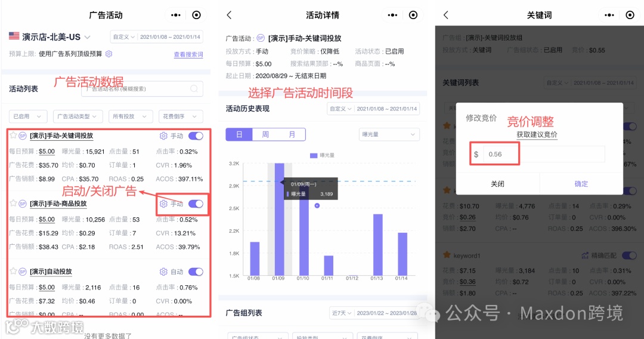Viewport: 644px width, 339px height.
Task: Edit daily budget $5.00 of [演示]手动-商品投放
Action: [x=47, y=220]
